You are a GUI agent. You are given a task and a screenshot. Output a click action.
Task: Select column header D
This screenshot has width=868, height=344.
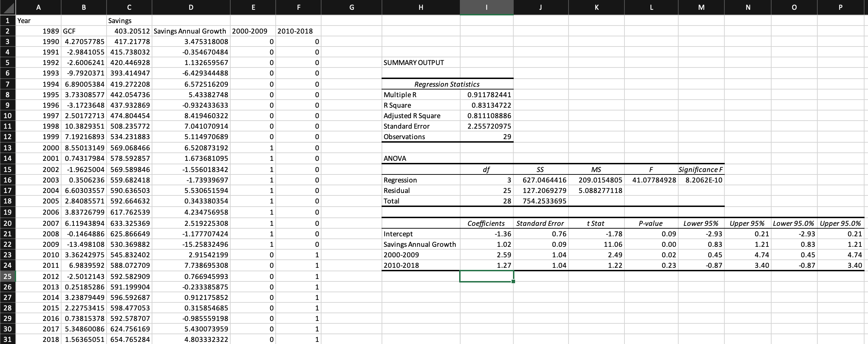click(x=191, y=7)
